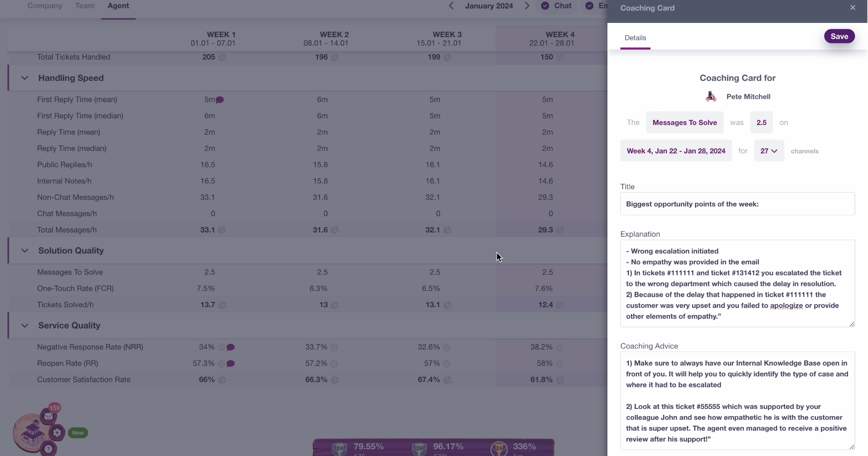Collapse the Solution Quality section
868x456 pixels.
click(25, 251)
